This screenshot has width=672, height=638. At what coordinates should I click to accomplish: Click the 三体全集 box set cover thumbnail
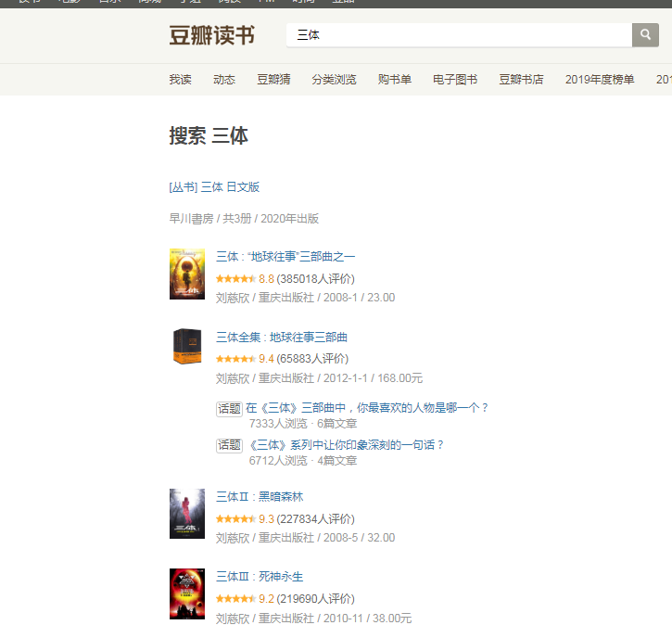[187, 346]
